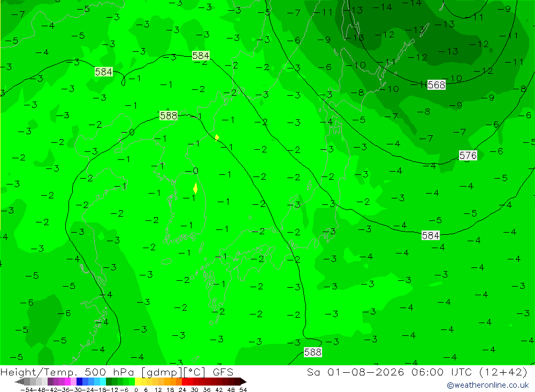
Task: Click the cyan swatch above legend value -18
Action: coord(103,382)
